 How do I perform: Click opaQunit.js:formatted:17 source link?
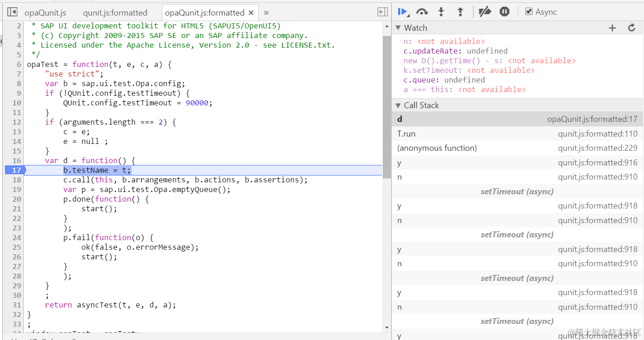click(592, 119)
